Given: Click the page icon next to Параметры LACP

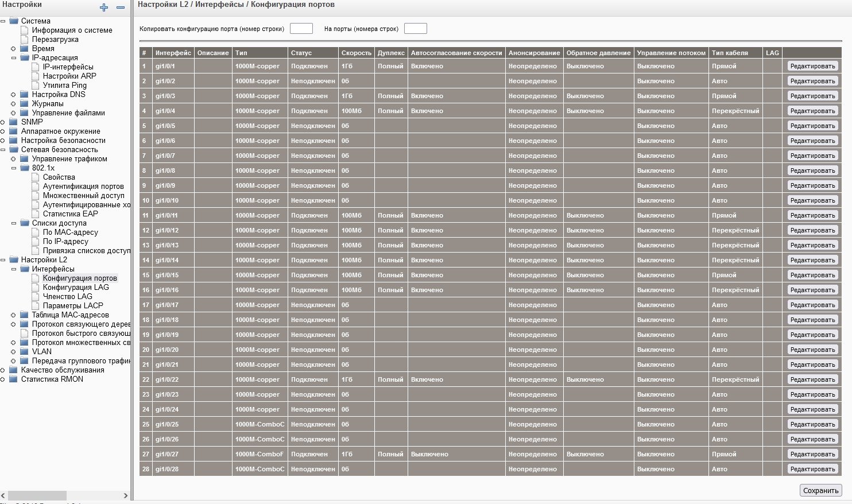Looking at the screenshot, I should click(x=36, y=305).
